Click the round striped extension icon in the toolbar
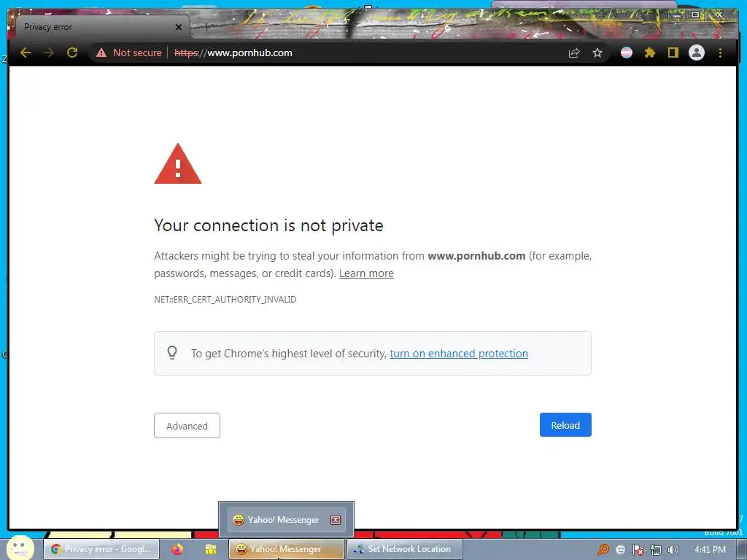 coord(627,52)
